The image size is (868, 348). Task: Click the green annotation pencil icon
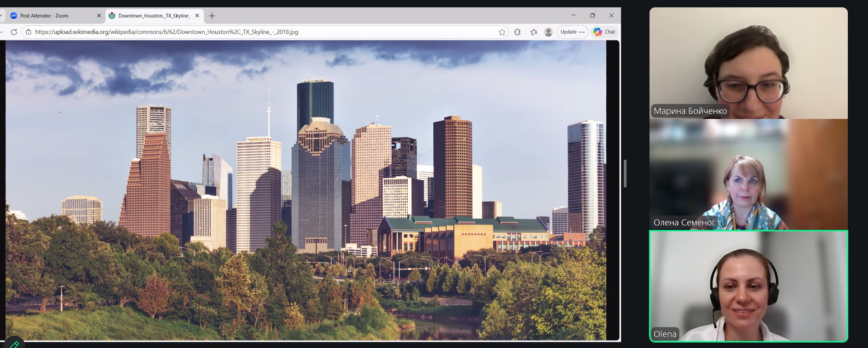click(x=14, y=344)
